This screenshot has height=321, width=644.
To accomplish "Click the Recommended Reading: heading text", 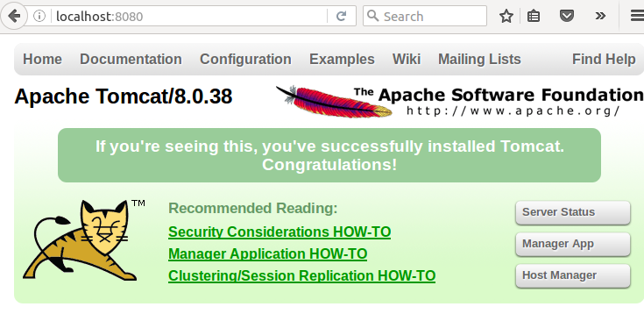I will pyautogui.click(x=252, y=209).
